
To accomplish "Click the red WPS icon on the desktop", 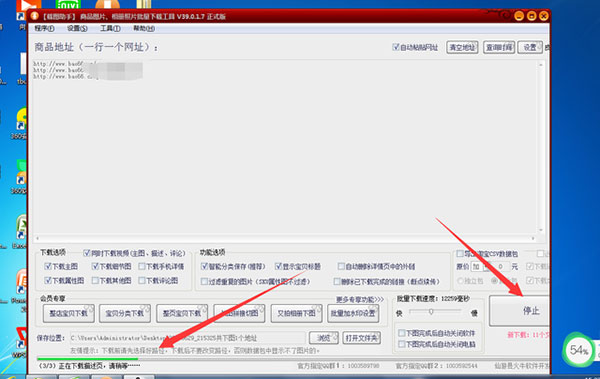I will [21, 337].
